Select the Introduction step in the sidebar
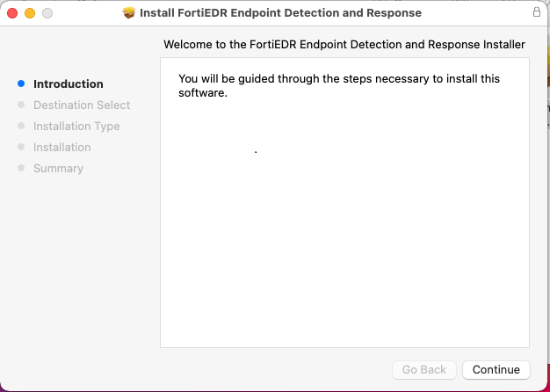 (68, 84)
